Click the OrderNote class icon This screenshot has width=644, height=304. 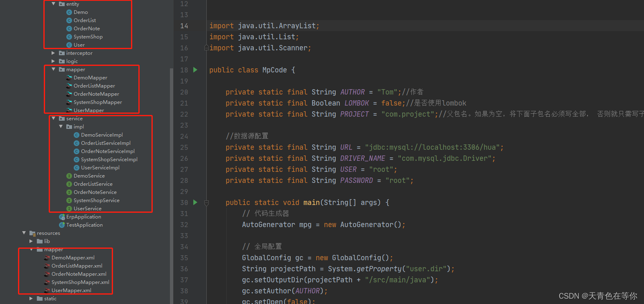pyautogui.click(x=69, y=29)
